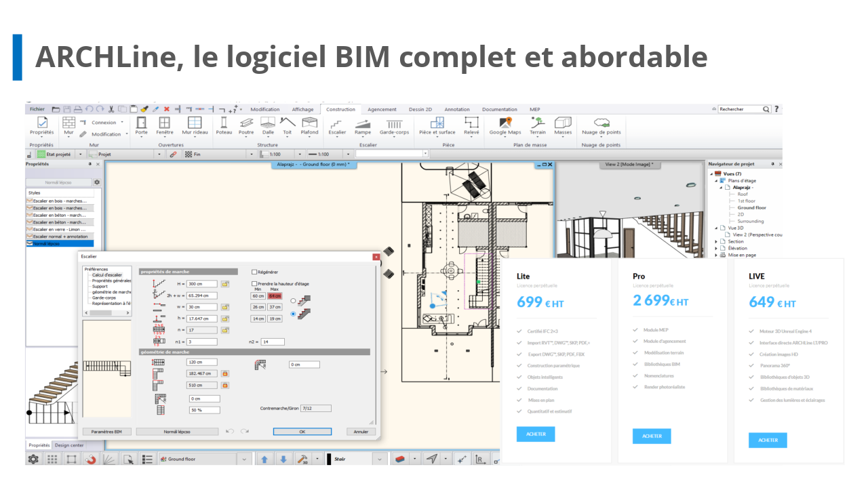Click the help question mark icon

(776, 108)
